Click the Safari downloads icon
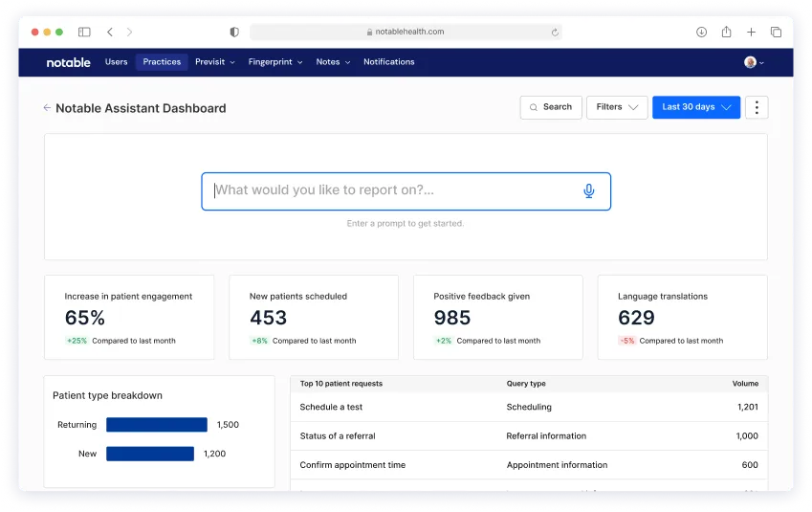 point(701,33)
